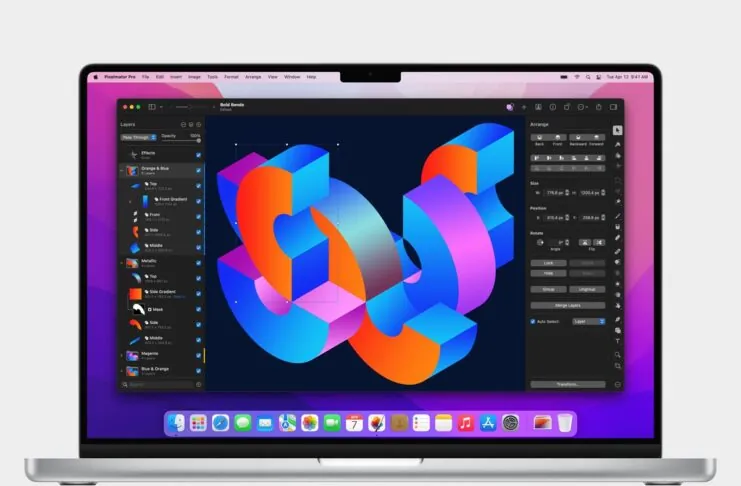Image resolution: width=741 pixels, height=486 pixels.
Task: Open Finder from the Dock
Action: pyautogui.click(x=176, y=423)
